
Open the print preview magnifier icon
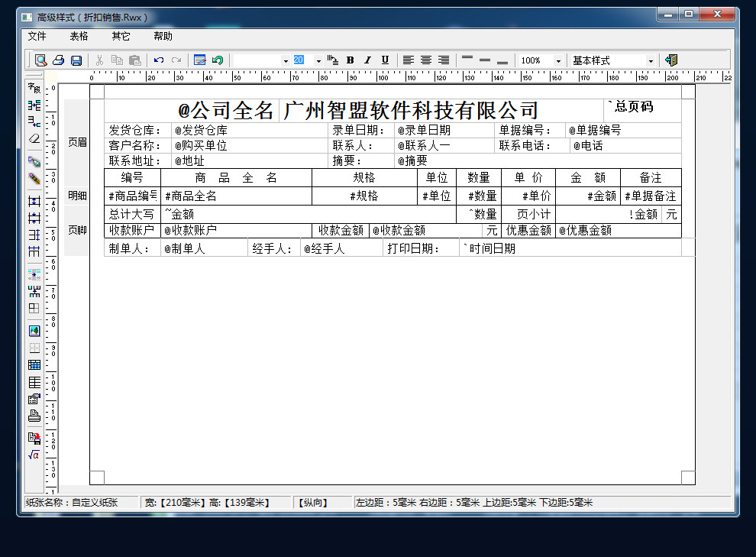click(41, 60)
